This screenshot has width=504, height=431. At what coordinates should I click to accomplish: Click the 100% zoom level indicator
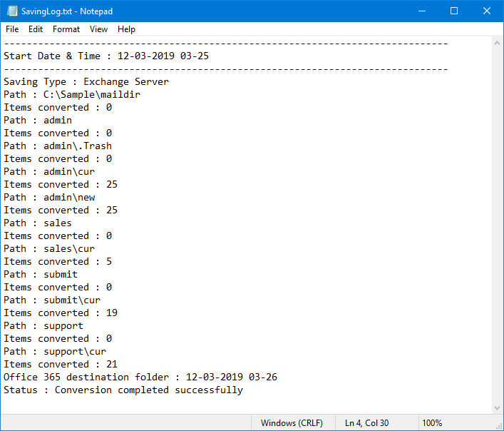pyautogui.click(x=432, y=423)
